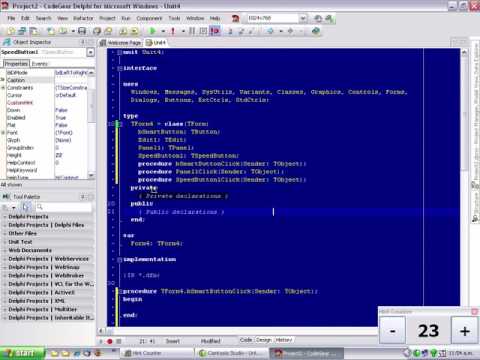Click the Pause program toolbar icon
Viewport: 480px width, 360px height.
(192, 31)
